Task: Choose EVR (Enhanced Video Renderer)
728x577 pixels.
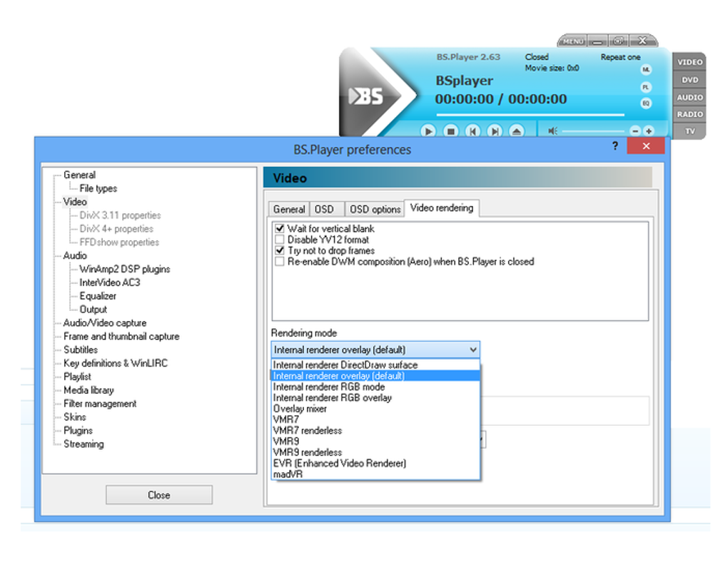Action: (375, 464)
